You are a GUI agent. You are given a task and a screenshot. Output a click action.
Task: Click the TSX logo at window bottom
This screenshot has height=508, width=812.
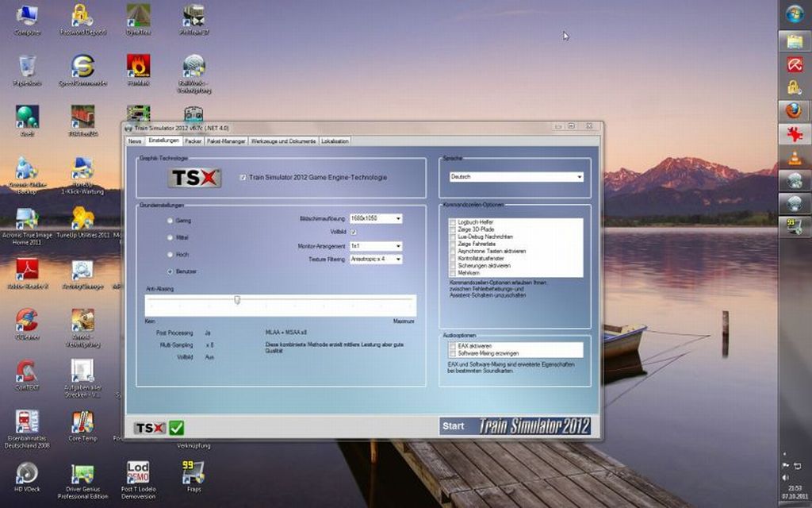click(x=150, y=428)
